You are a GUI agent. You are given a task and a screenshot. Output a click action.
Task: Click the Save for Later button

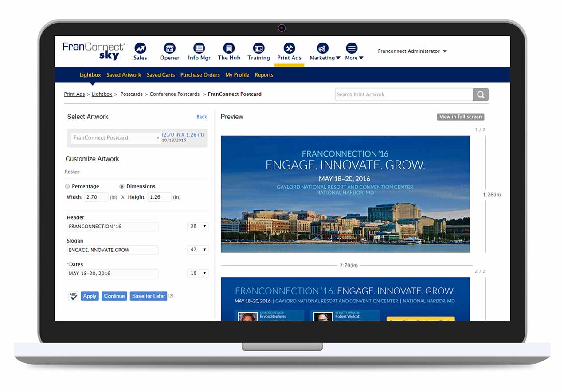149,296
